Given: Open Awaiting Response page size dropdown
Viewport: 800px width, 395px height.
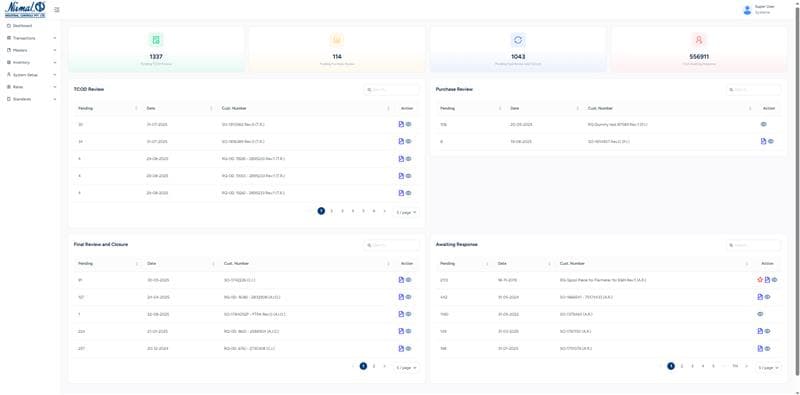Looking at the screenshot, I should pyautogui.click(x=768, y=367).
